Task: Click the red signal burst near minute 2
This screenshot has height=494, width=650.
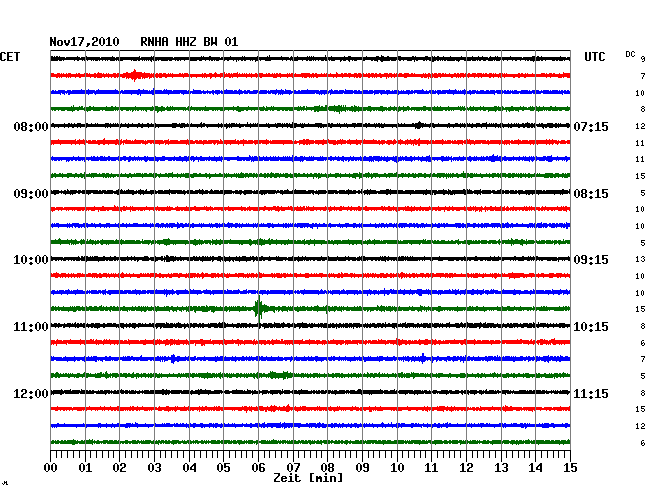Action: point(134,75)
